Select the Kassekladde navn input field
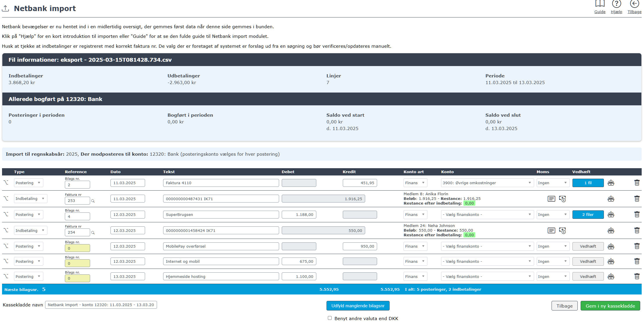644x323 pixels. pos(101,305)
